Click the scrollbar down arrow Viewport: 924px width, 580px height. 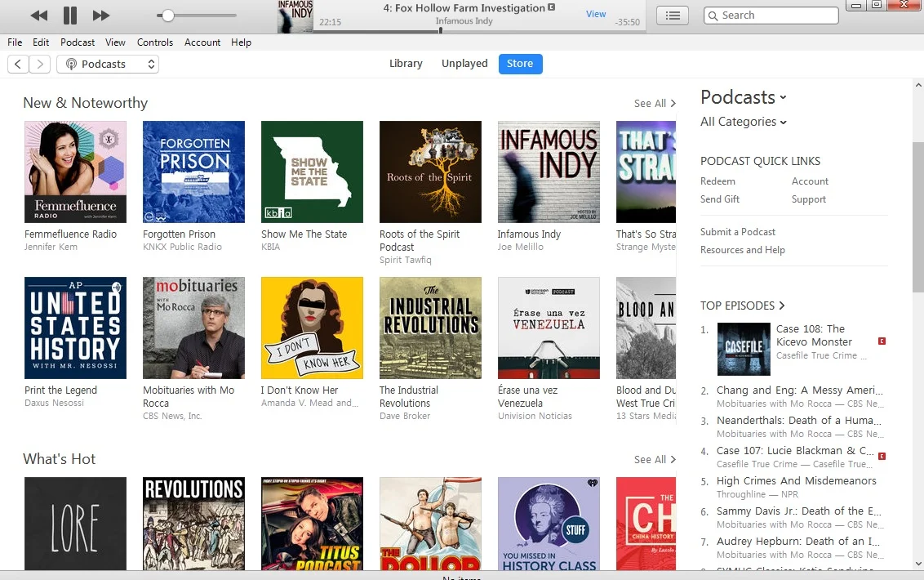pyautogui.click(x=918, y=564)
